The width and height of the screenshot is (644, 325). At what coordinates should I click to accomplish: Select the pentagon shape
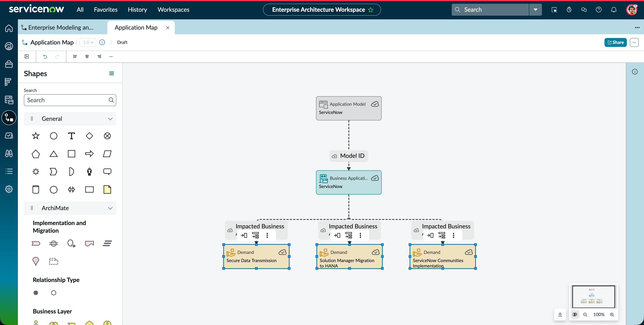pyautogui.click(x=36, y=154)
